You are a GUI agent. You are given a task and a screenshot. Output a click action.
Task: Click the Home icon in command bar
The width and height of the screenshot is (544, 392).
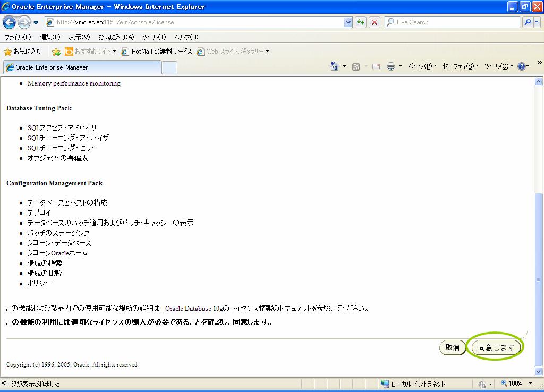(x=335, y=66)
